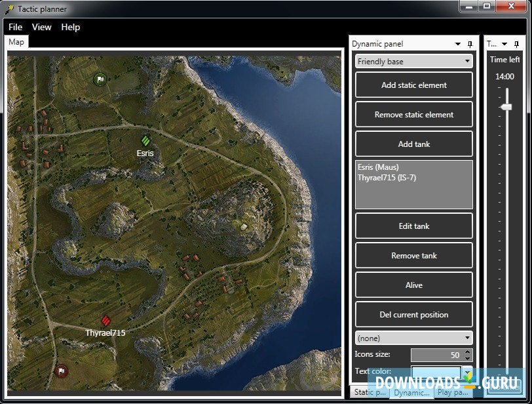Viewport: 532px width, 404px height.
Task: Click the Tactic planner icon in title bar
Action: point(9,9)
